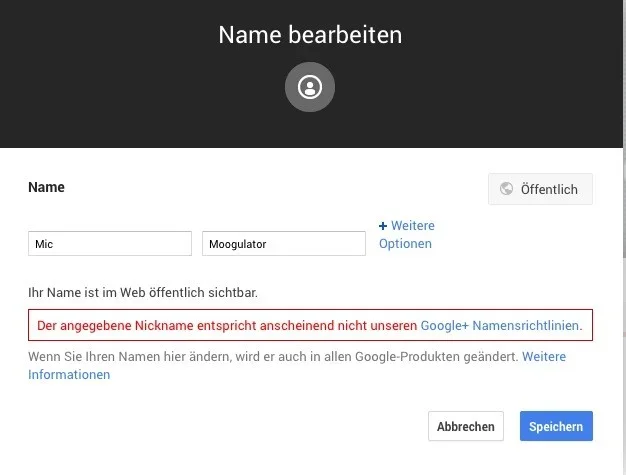This screenshot has width=626, height=475.
Task: Click the globe icon beside Öffentlich
Action: (506, 189)
